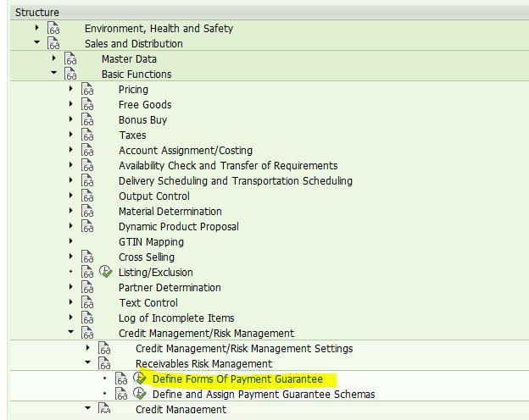Select the Receivables Risk Management label
The width and height of the screenshot is (529, 420).
(x=203, y=364)
